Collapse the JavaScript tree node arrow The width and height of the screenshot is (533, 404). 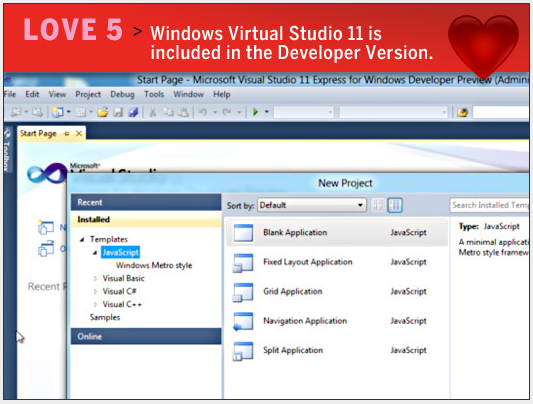[x=95, y=252]
